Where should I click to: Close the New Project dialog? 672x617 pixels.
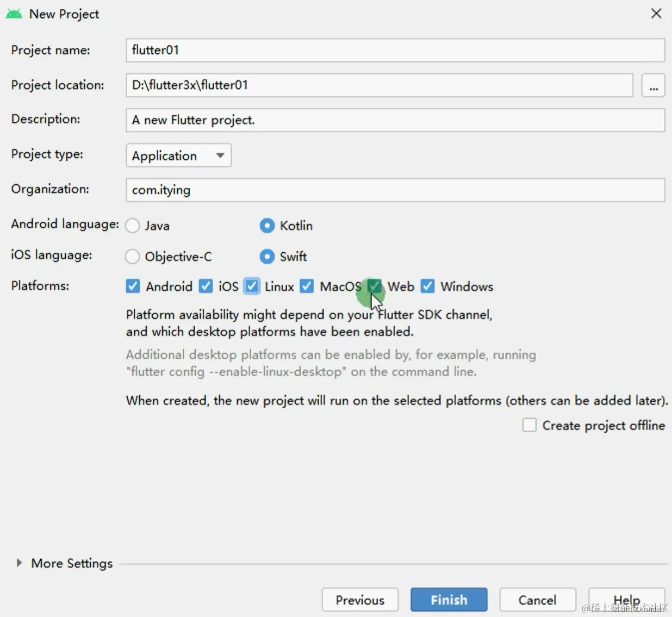point(656,14)
